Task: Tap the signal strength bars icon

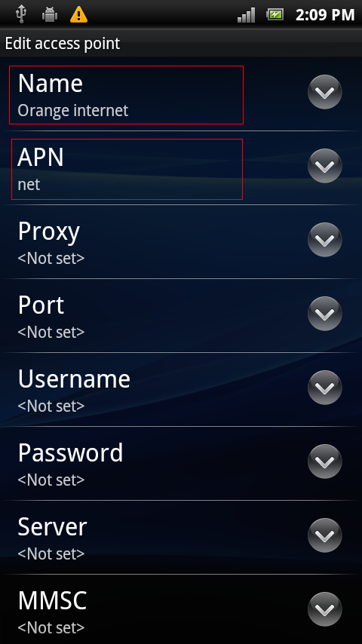Action: click(246, 15)
